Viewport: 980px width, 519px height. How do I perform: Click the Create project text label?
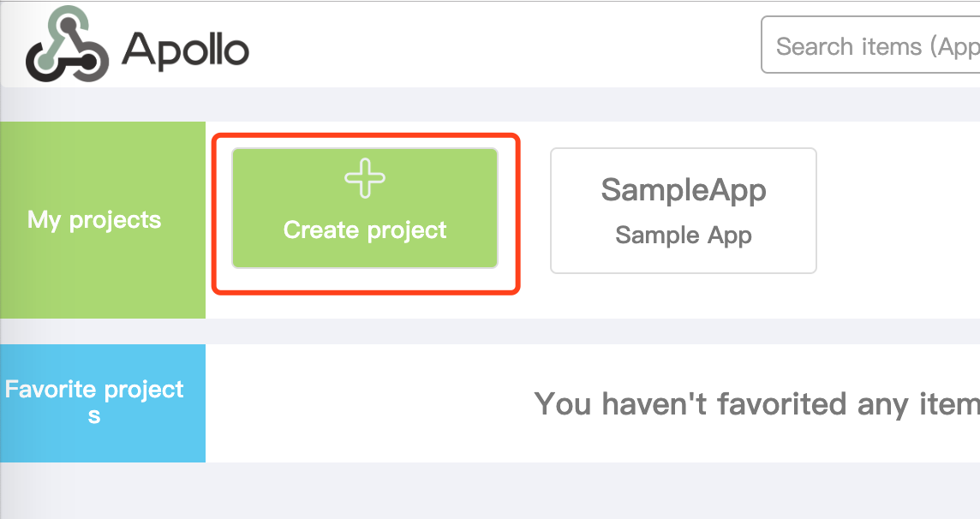(365, 230)
